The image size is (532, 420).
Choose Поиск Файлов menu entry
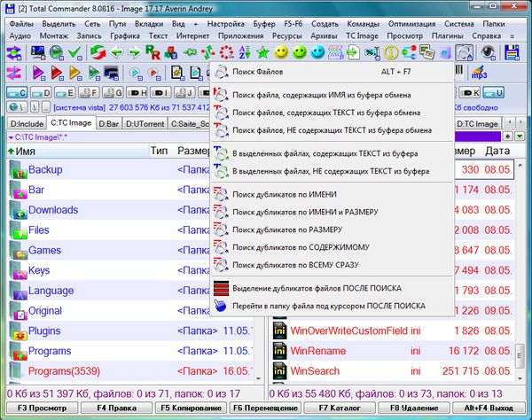click(332, 72)
